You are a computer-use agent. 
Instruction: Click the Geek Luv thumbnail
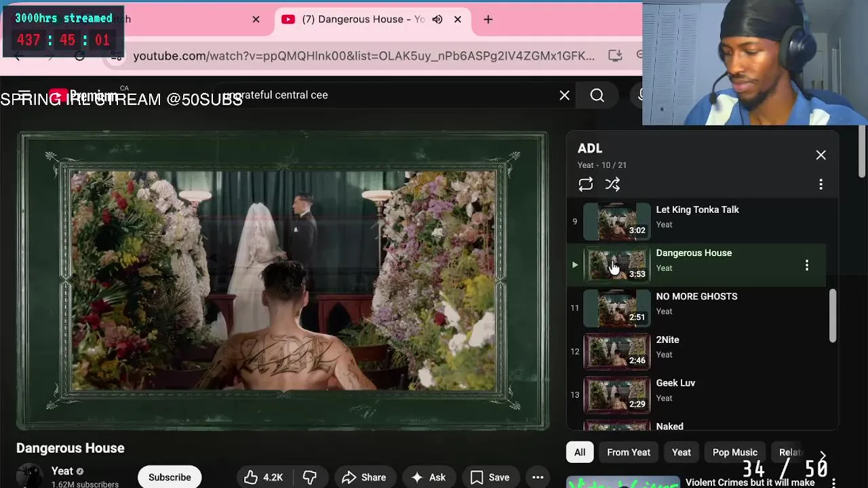point(616,394)
